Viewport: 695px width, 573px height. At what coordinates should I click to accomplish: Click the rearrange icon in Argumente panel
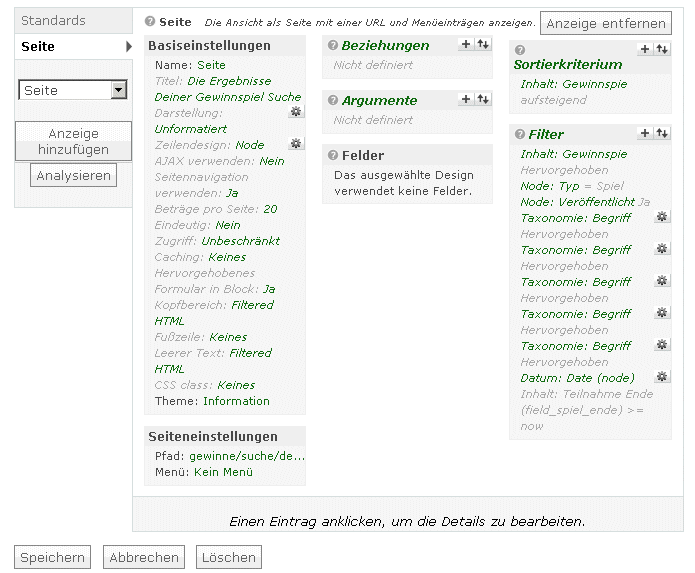483,99
